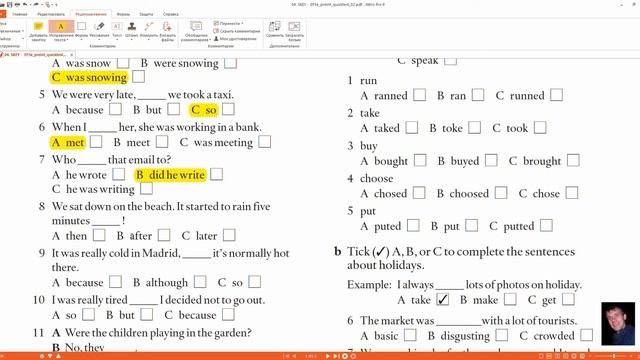Click the Print icon in quick access toolbar
Viewport: 640px width, 360px height.
point(17,4)
